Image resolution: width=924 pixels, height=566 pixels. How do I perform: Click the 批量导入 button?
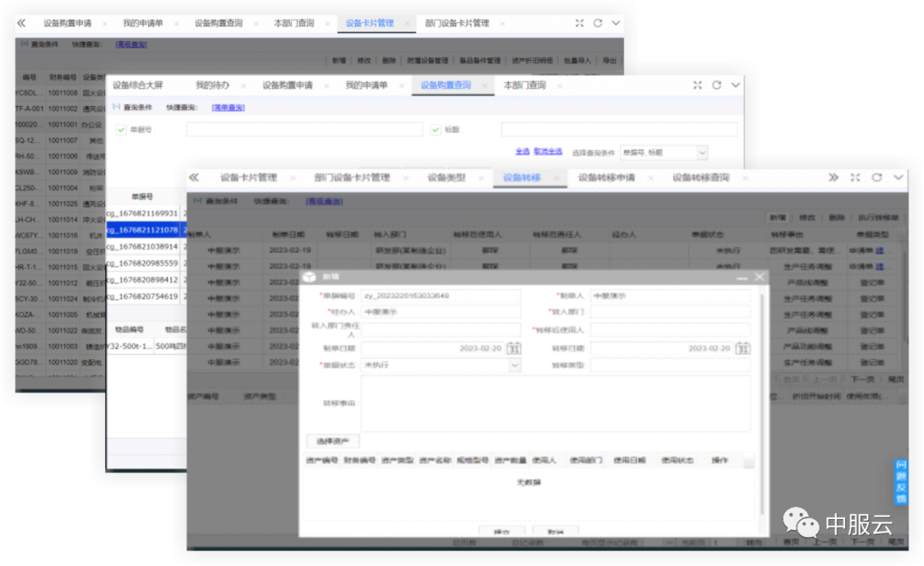click(577, 61)
